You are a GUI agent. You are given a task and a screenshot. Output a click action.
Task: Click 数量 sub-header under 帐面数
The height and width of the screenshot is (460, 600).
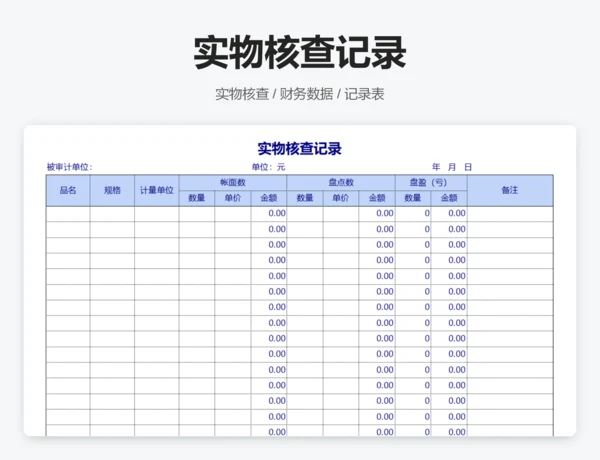197,198
